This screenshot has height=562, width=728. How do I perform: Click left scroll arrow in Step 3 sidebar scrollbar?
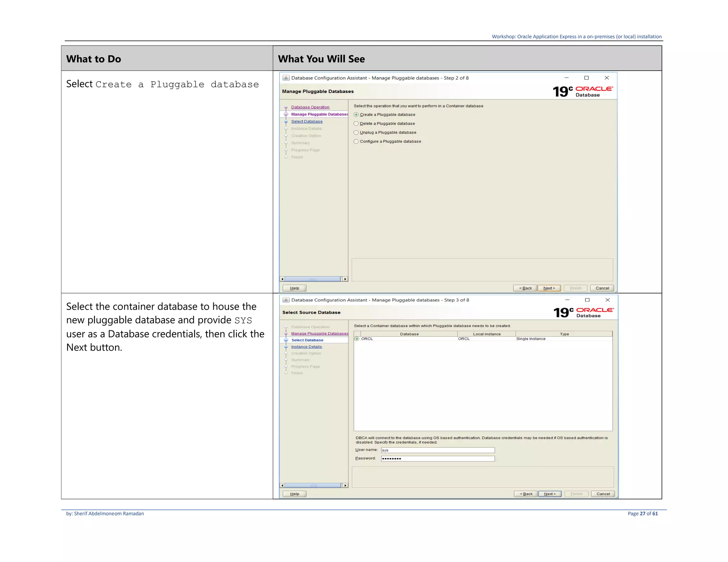pos(283,485)
